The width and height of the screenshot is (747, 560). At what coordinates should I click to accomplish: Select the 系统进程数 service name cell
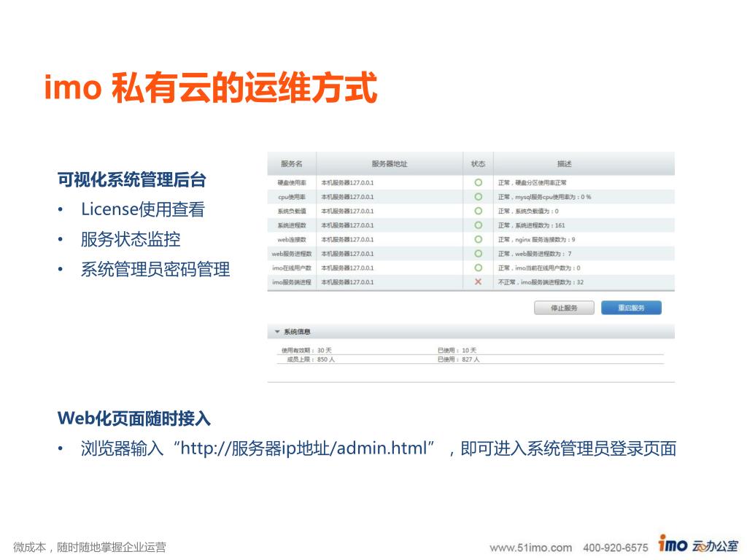point(292,226)
